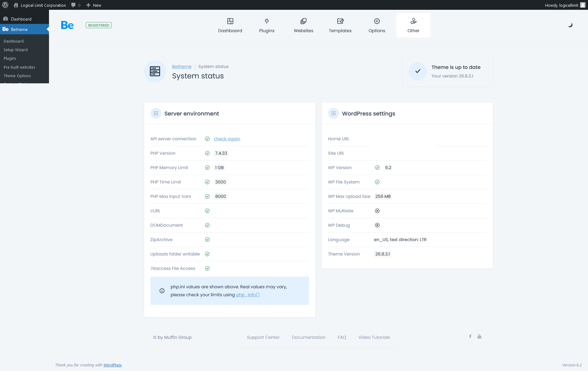Select Theme Options in sidebar menu

pos(17,76)
